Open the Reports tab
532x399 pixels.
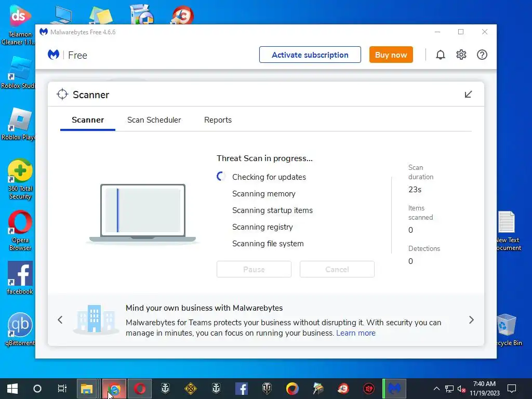coord(218,120)
